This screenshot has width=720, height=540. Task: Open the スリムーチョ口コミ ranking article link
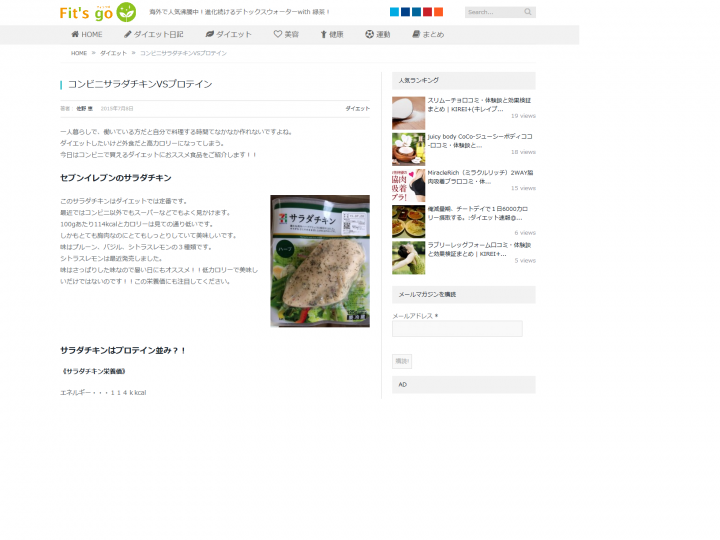coord(479,105)
